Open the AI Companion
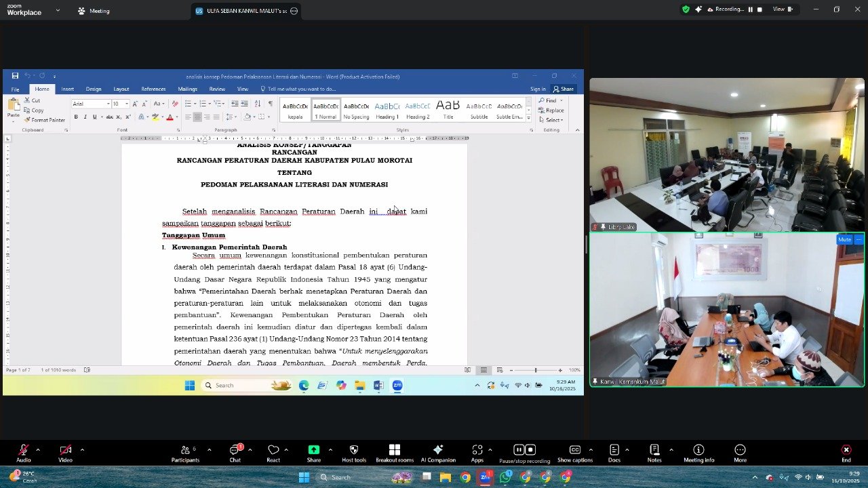 coord(438,452)
